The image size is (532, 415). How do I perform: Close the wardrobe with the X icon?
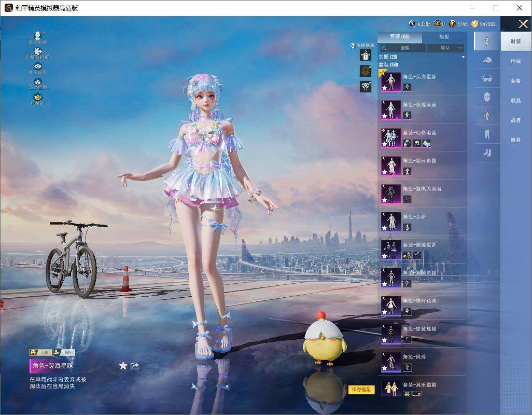click(x=523, y=24)
